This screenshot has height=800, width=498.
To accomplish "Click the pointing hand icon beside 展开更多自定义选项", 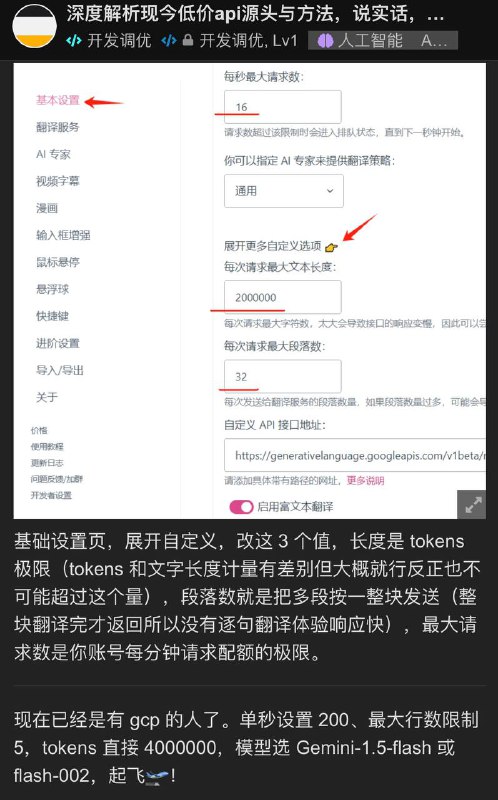I will (331, 247).
